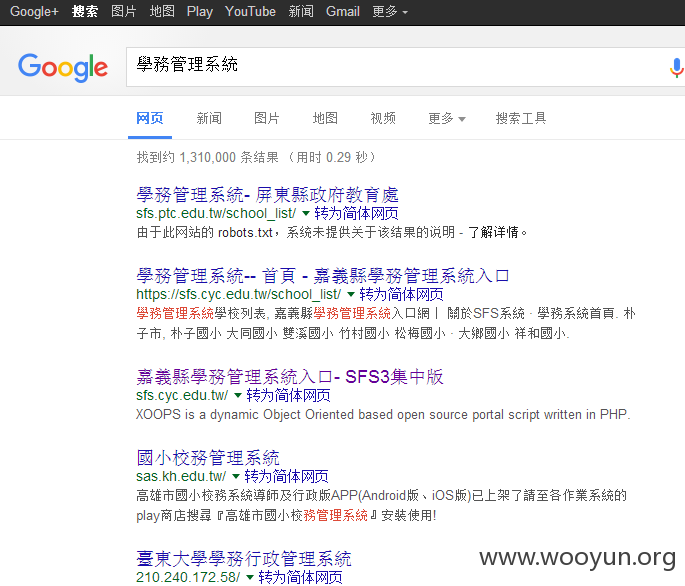Switch to the 地图 results tab
Image resolution: width=685 pixels, height=586 pixels.
(x=325, y=118)
